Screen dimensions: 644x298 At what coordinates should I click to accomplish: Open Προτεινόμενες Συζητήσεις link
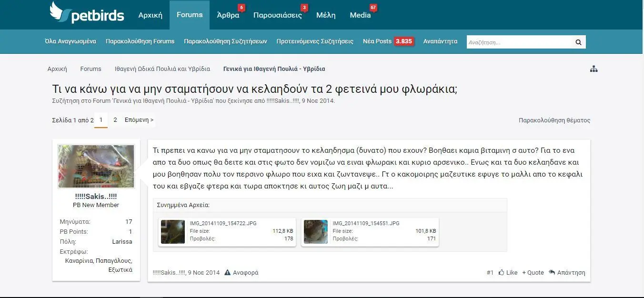tap(315, 41)
